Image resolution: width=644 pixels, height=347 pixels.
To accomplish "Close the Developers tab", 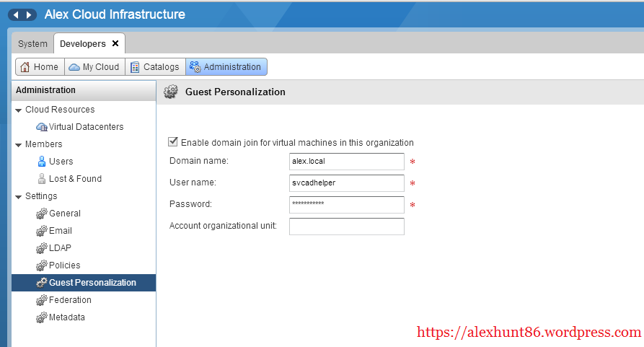I will [115, 44].
